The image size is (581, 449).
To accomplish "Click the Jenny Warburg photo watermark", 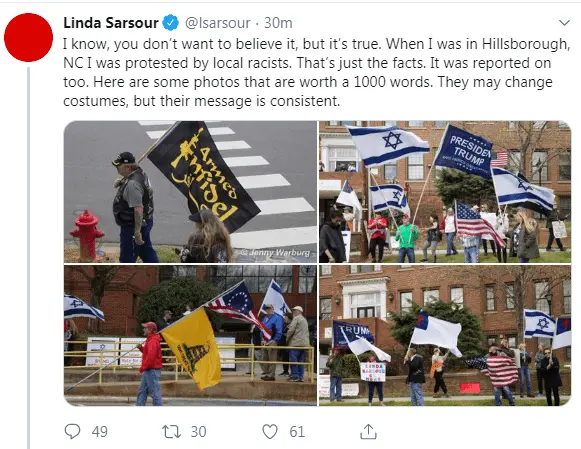I will pyautogui.click(x=276, y=253).
